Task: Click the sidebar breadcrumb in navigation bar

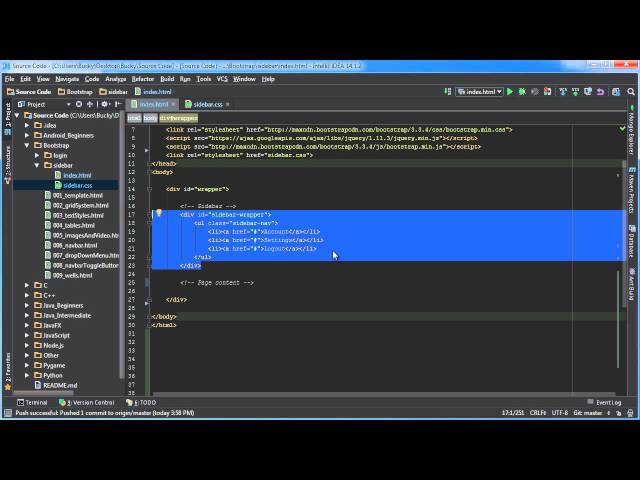Action: tap(114, 92)
